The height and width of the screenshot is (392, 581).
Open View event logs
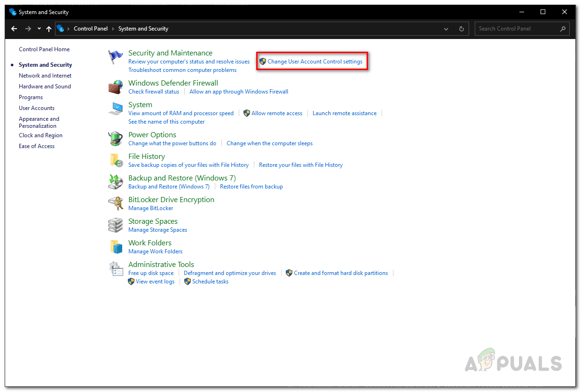pyautogui.click(x=155, y=282)
